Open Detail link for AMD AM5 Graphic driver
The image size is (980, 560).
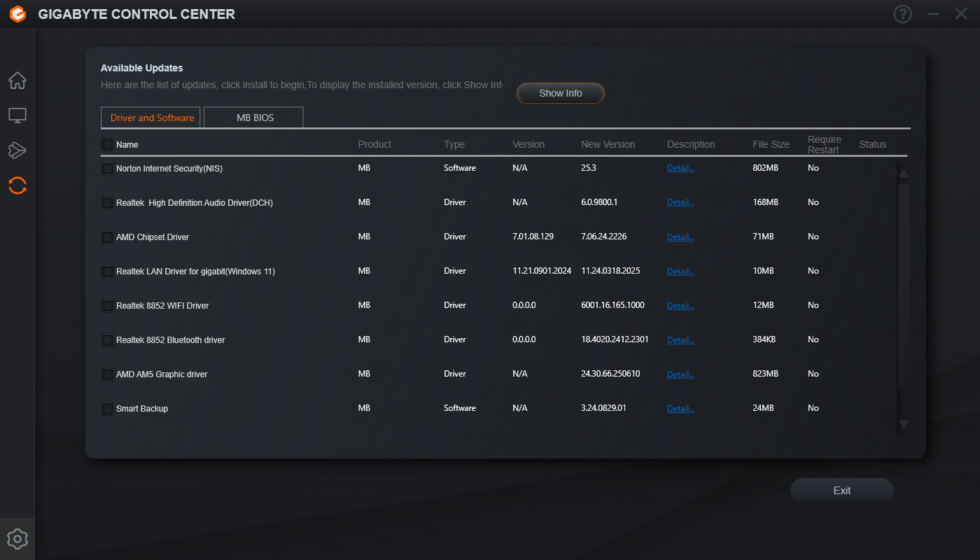point(680,374)
